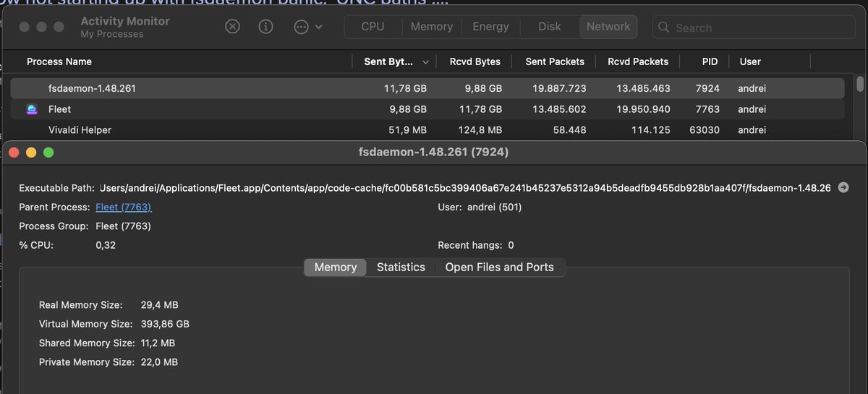Focus the Search field
Screen dimensions: 868x394
pyautogui.click(x=754, y=27)
